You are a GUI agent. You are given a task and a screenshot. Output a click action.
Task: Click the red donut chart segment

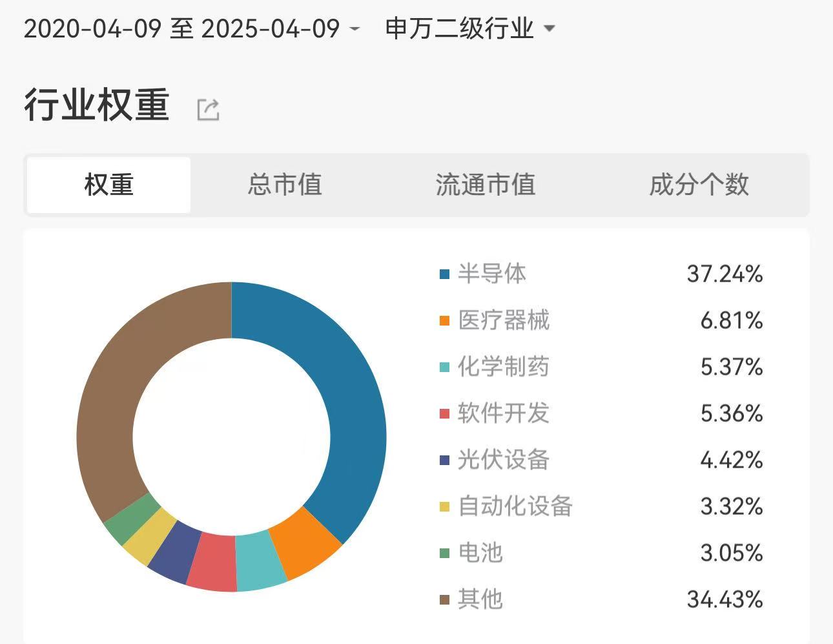pyautogui.click(x=213, y=561)
